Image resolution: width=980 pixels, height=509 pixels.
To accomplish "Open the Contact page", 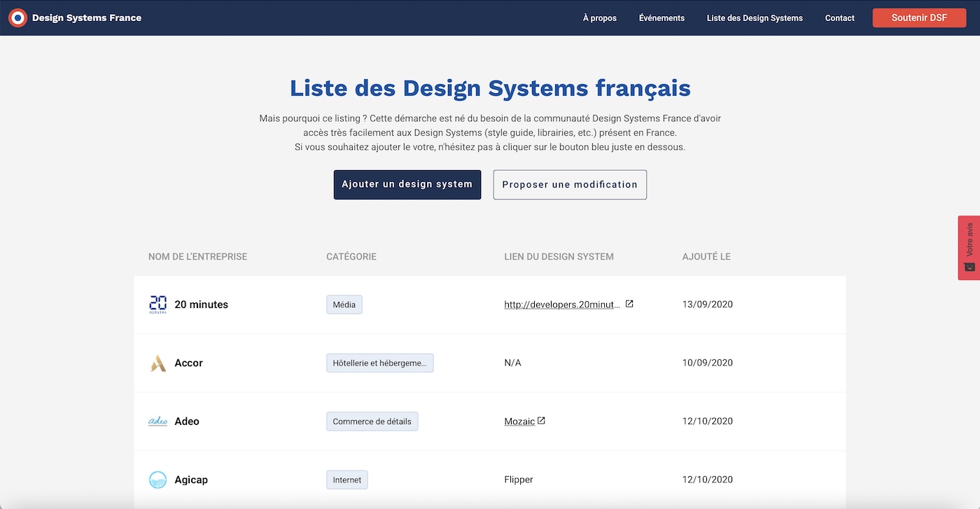I will click(x=839, y=18).
